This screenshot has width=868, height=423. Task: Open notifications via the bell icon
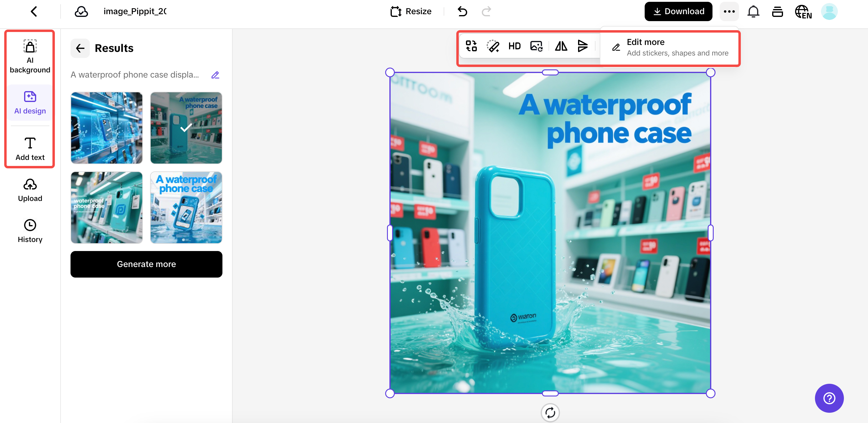(753, 11)
